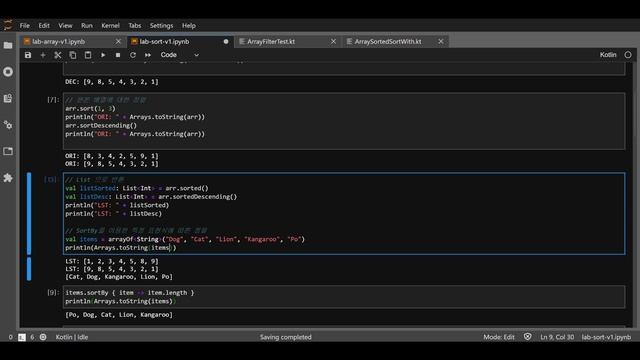Close the ArraySortedSortWith.kt tab
The width and height of the screenshot is (640, 360).
click(441, 41)
